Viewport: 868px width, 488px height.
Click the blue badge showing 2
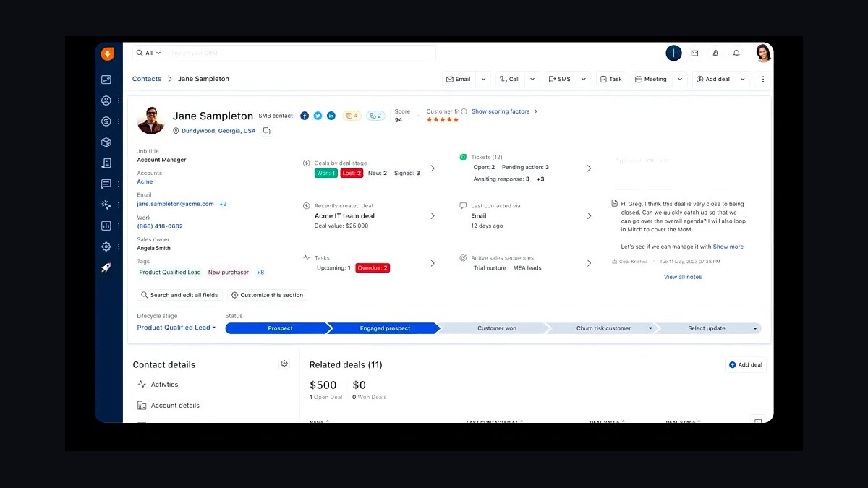tap(375, 116)
